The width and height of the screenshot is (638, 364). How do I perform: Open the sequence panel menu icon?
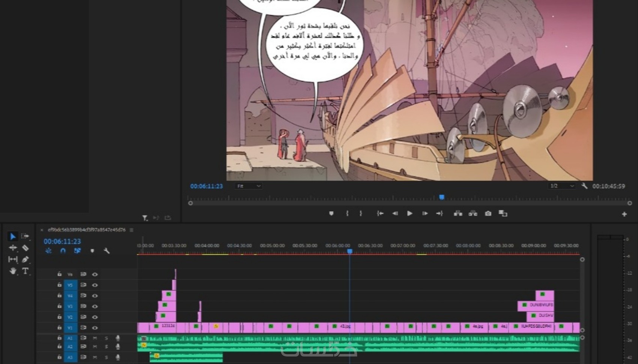tap(131, 230)
